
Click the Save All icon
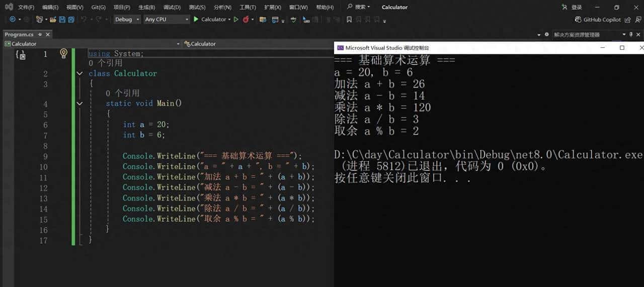click(x=71, y=19)
